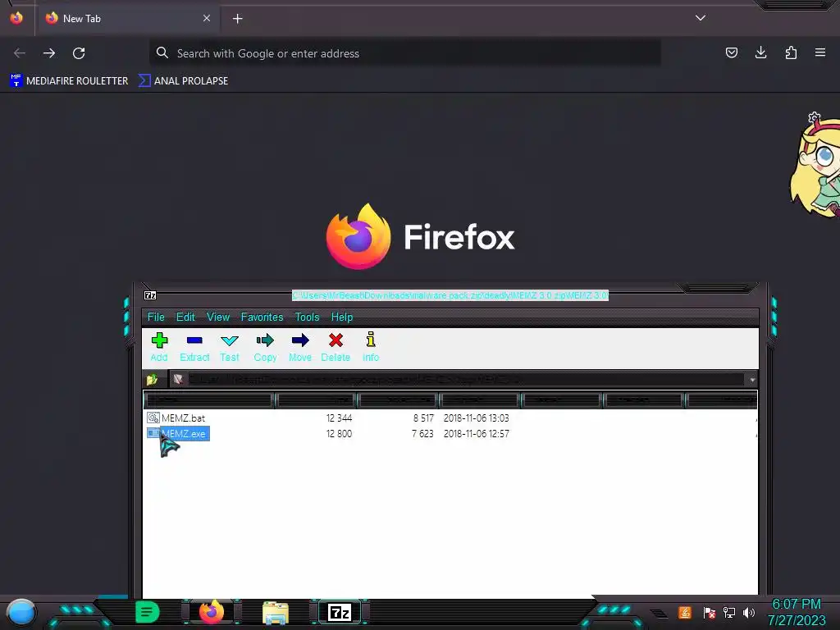Open Firefox extensions menu
The height and width of the screenshot is (630, 840).
coord(791,52)
